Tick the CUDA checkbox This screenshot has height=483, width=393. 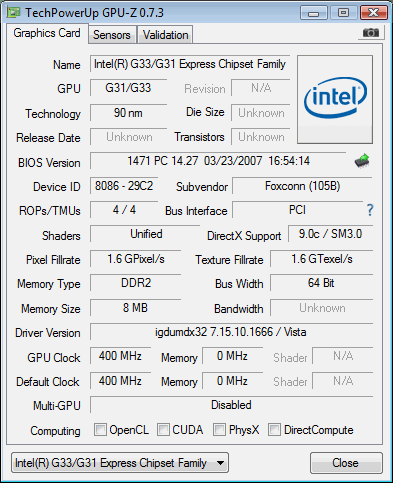click(x=163, y=429)
